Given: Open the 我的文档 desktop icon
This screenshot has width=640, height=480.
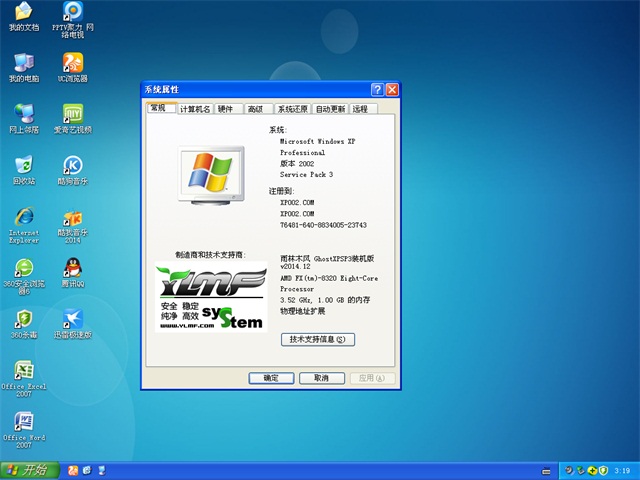Looking at the screenshot, I should point(23,13).
